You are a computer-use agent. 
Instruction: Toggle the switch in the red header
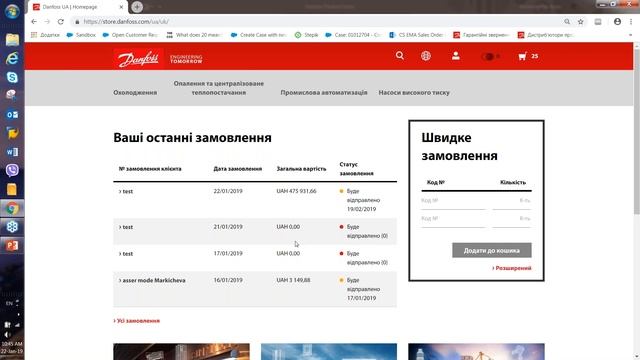click(490, 56)
